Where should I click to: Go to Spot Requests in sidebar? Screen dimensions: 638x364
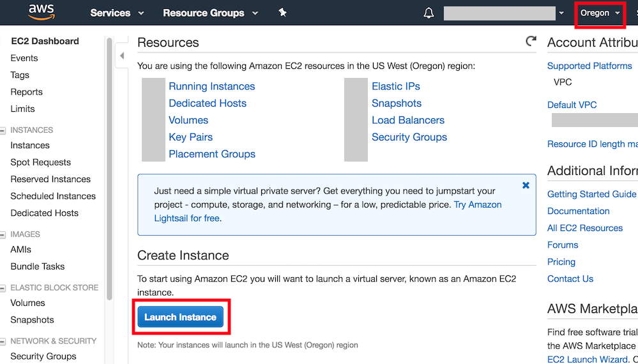click(40, 162)
